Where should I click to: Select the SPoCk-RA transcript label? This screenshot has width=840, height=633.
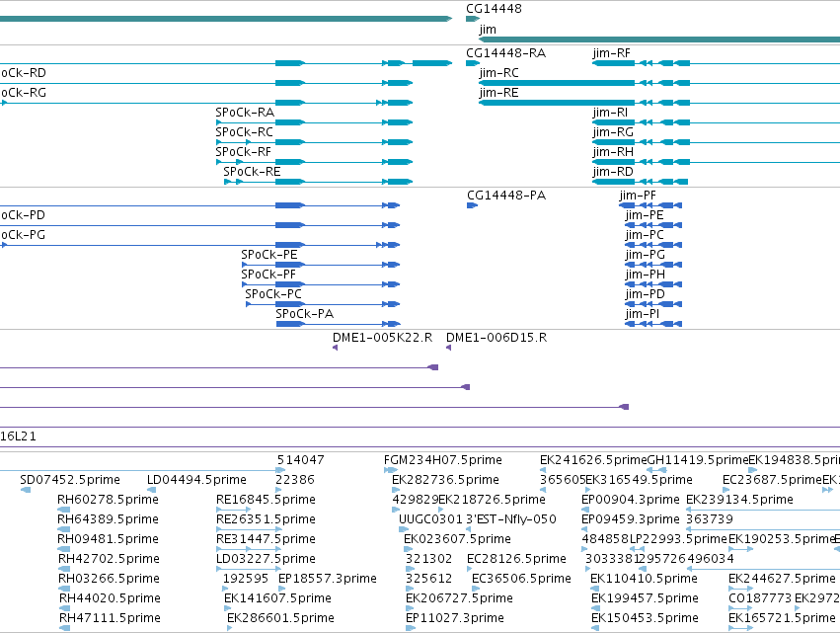(x=245, y=113)
